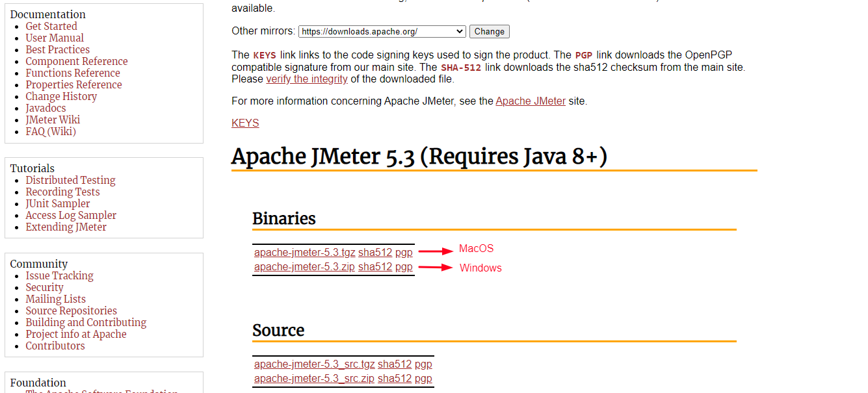Open sha512 checksum for source zip

pos(395,379)
